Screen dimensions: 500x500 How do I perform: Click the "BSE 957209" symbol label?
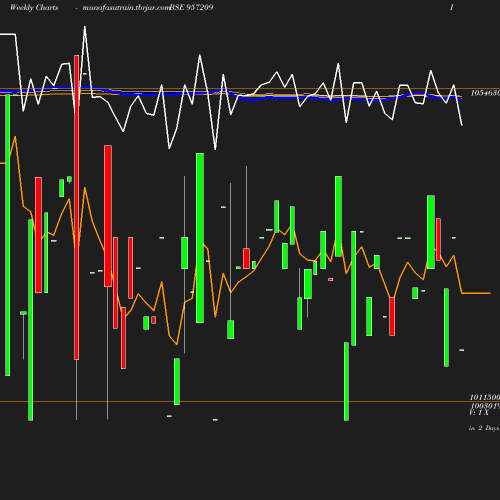[191, 7]
